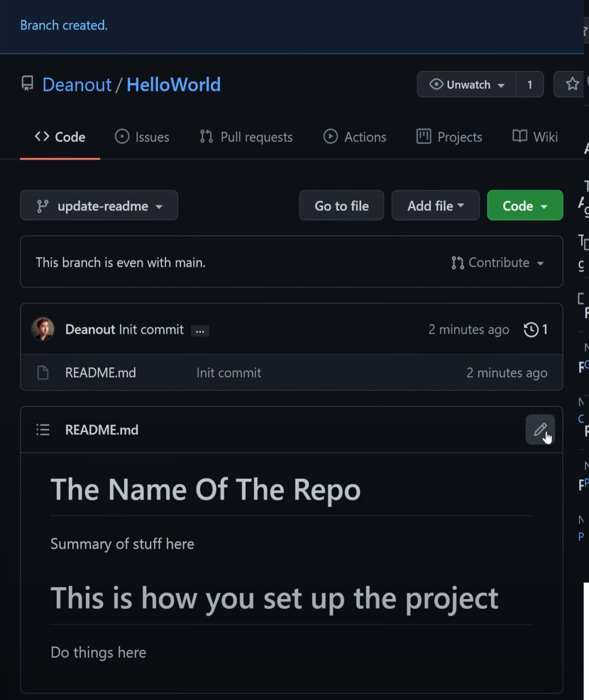Open the README.md file link in list
Image resolution: width=589 pixels, height=700 pixels.
[x=101, y=373]
